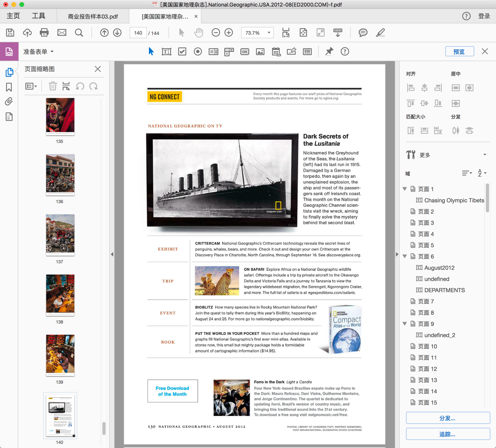Image resolution: width=496 pixels, height=448 pixels.
Task: Add a barcode field
Action: click(307, 51)
